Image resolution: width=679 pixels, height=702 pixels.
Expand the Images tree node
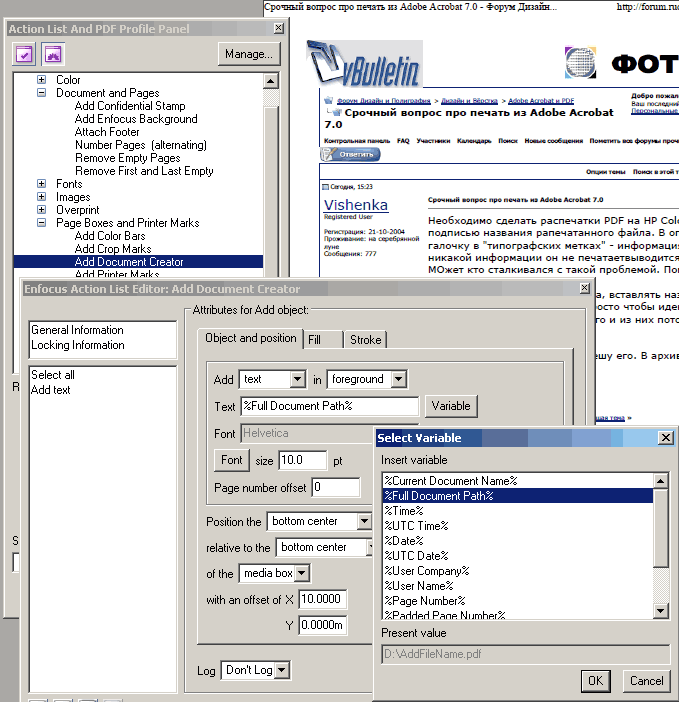click(x=42, y=197)
